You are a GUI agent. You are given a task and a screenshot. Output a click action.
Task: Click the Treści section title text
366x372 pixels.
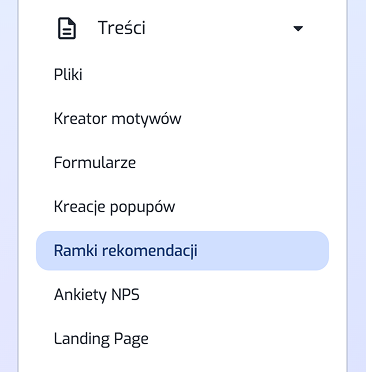click(122, 28)
